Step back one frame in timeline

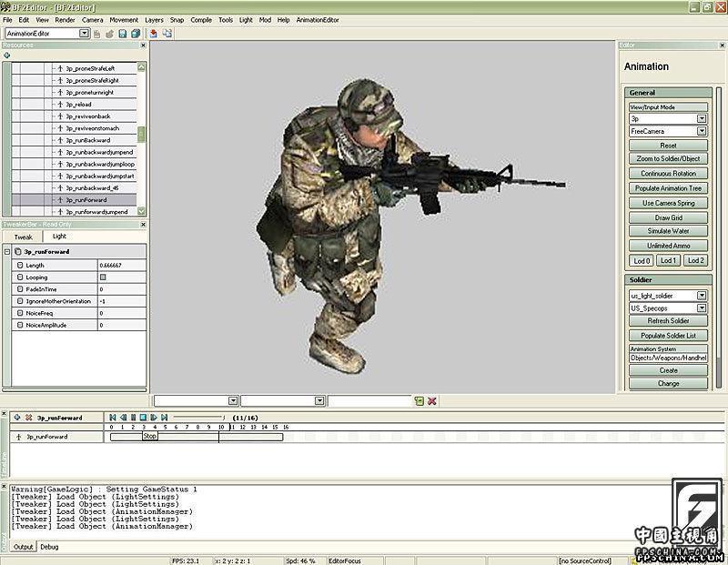click(123, 418)
